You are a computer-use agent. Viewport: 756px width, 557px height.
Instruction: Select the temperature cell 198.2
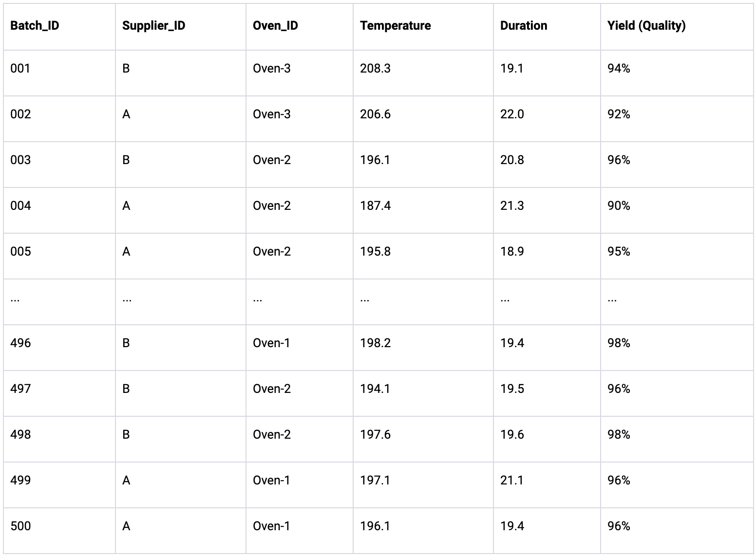pos(375,343)
